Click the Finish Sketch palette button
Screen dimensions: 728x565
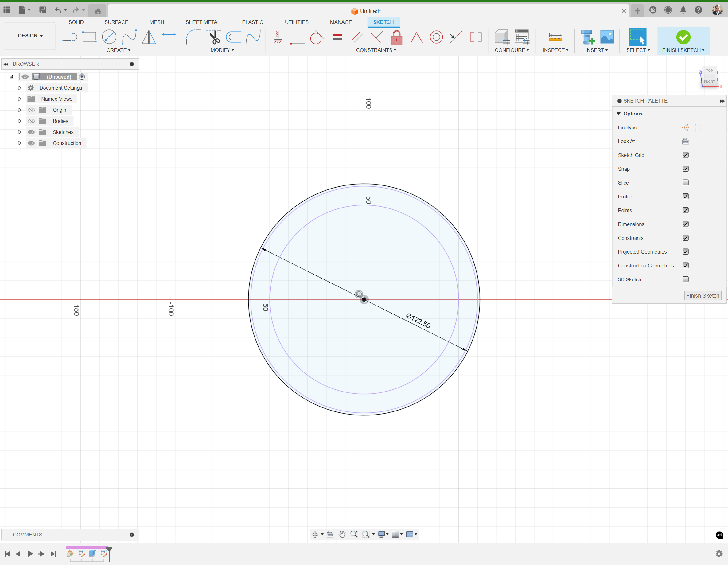click(x=702, y=296)
